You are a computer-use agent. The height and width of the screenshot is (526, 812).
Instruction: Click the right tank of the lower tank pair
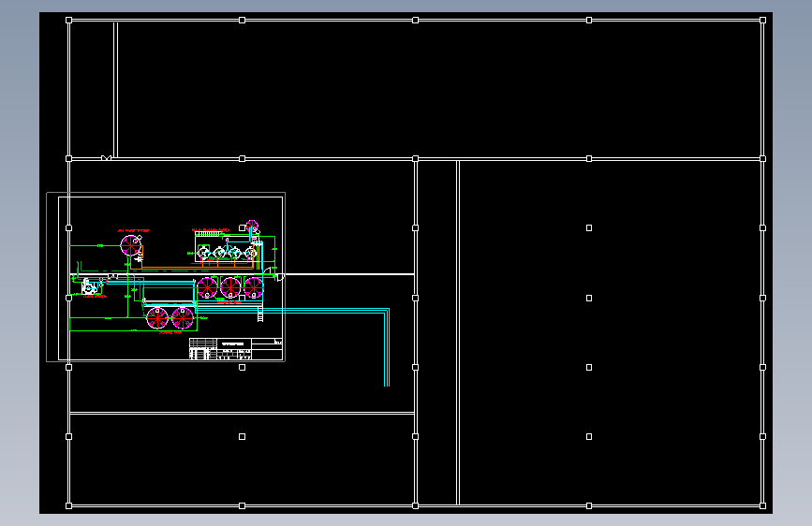(183, 318)
